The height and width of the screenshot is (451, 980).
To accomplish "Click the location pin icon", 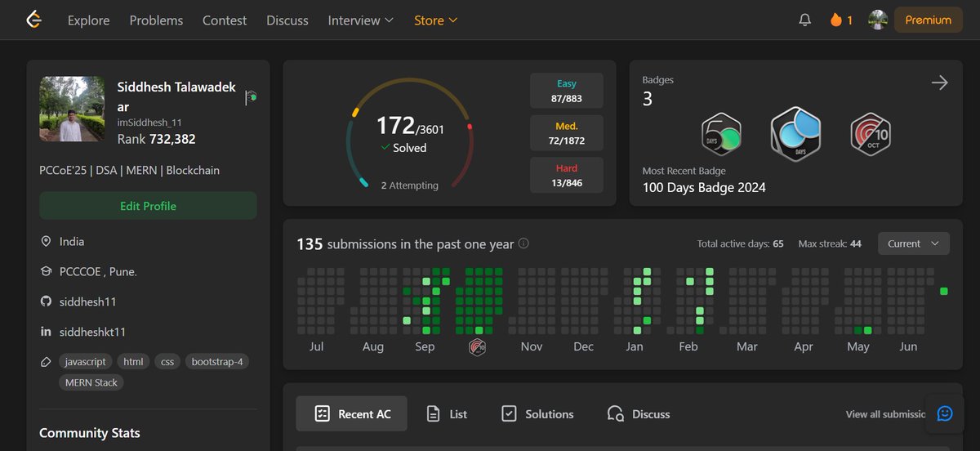I will pos(46,242).
